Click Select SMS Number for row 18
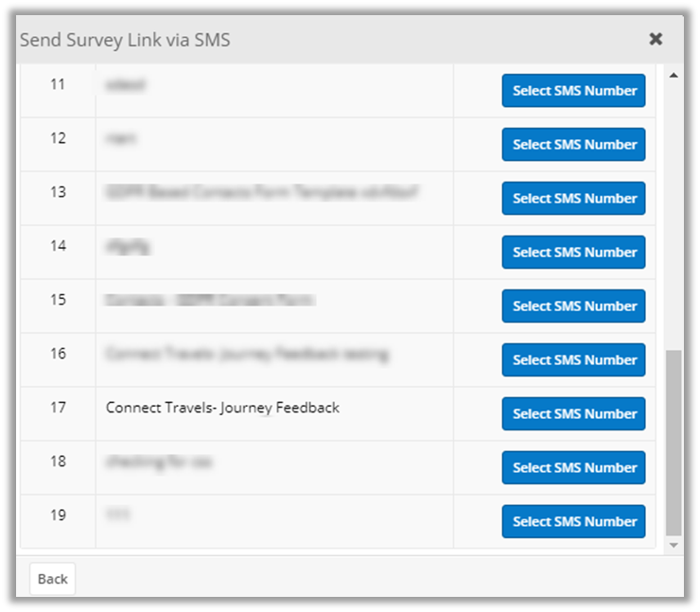This screenshot has height=612, width=700. 573,468
